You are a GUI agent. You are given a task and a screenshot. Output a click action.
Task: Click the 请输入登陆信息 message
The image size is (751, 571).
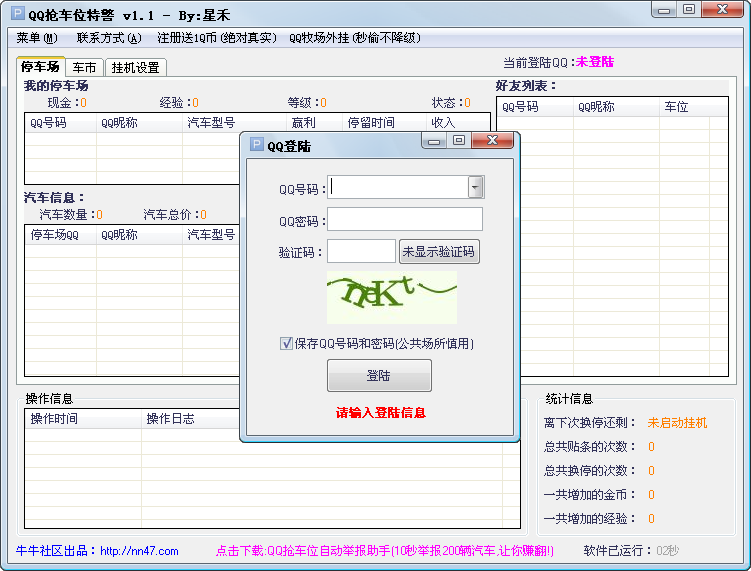pos(381,413)
